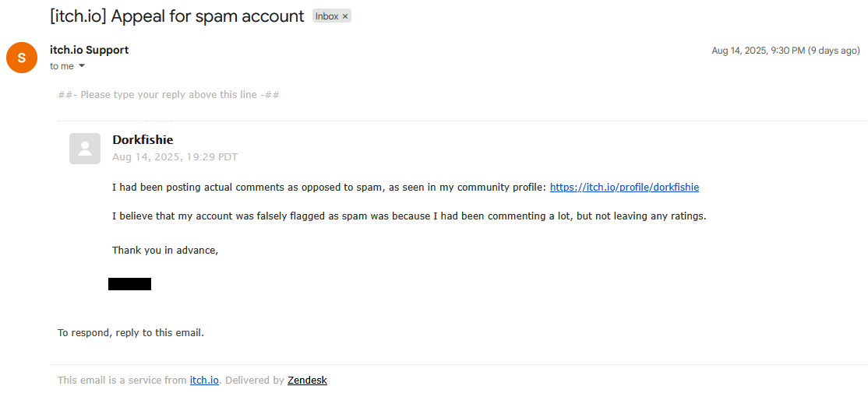Click the orange sender avatar with letter S
This screenshot has width=868, height=393.
click(22, 58)
